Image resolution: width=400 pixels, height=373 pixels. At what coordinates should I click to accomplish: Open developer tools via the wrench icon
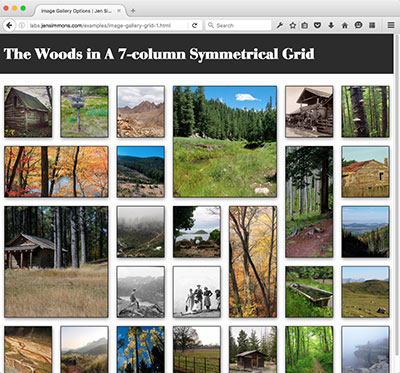tap(280, 25)
